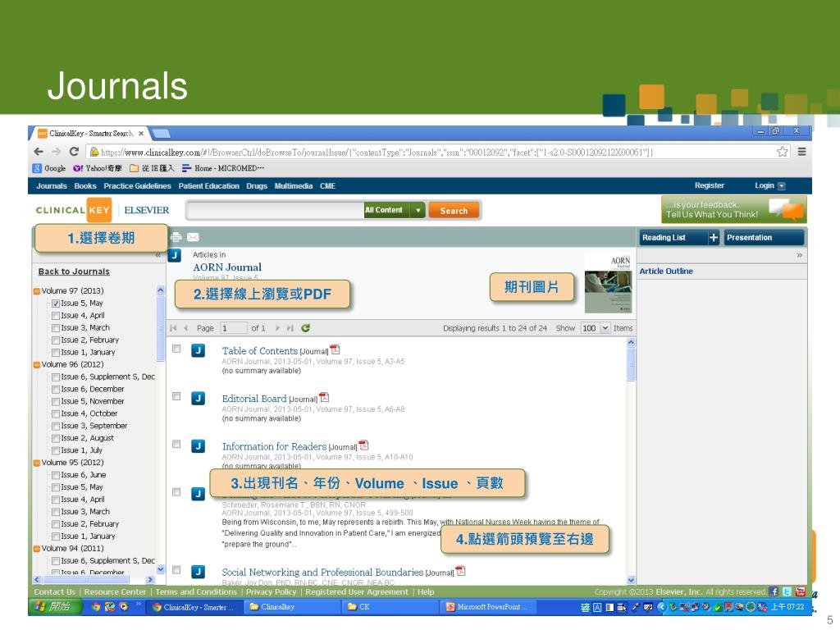Click the J journal icon beside Table of Contents
Image resolution: width=840 pixels, height=630 pixels.
click(x=199, y=351)
